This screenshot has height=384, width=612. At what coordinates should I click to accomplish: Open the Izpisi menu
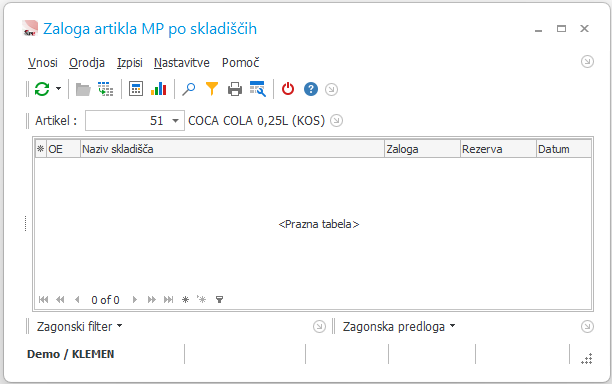click(x=130, y=62)
